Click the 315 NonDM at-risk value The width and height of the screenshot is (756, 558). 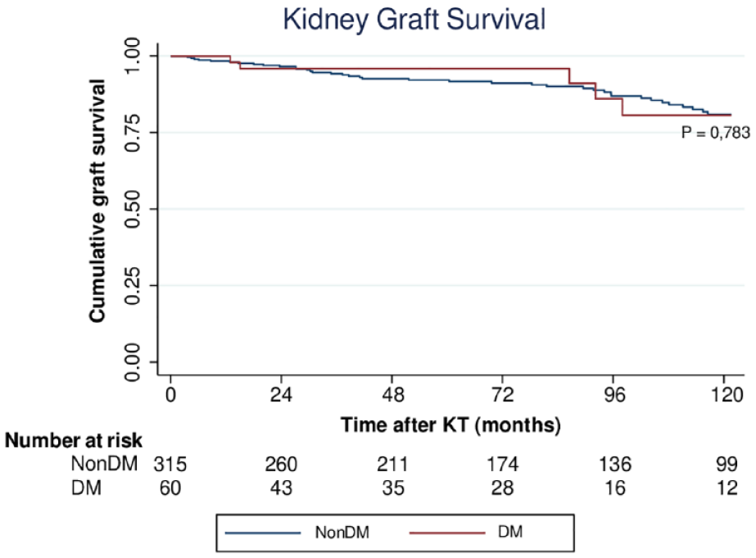click(170, 465)
